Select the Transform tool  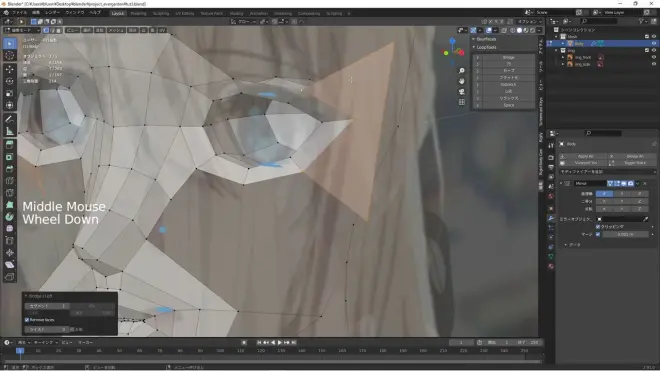(x=10, y=105)
